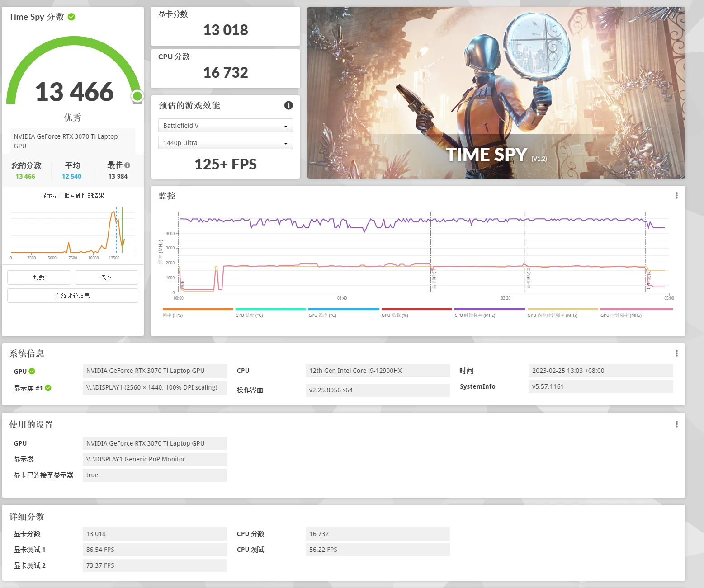Click the GPU value field in 系统信息 section
The height and width of the screenshot is (588, 704).
(x=155, y=371)
